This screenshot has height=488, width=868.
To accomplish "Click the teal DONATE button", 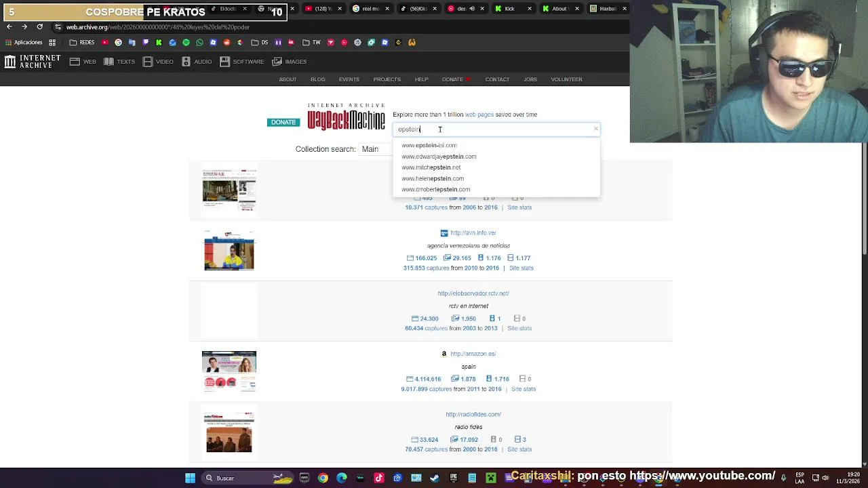I will click(x=283, y=122).
